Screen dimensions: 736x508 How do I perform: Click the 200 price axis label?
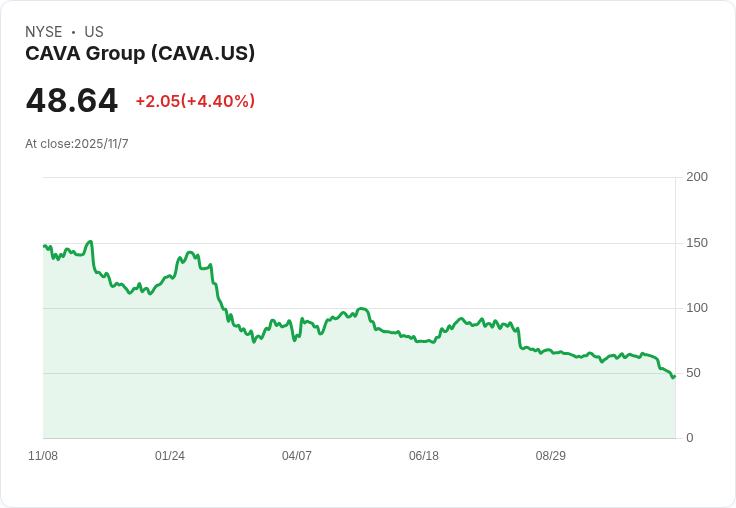coord(697,177)
